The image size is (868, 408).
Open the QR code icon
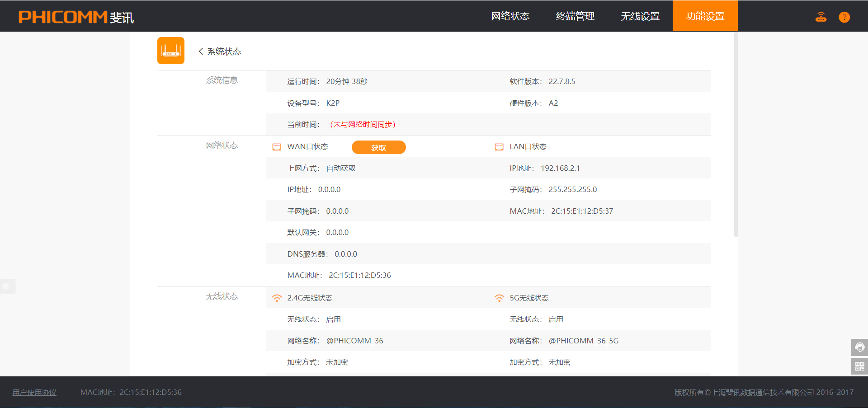(x=859, y=366)
